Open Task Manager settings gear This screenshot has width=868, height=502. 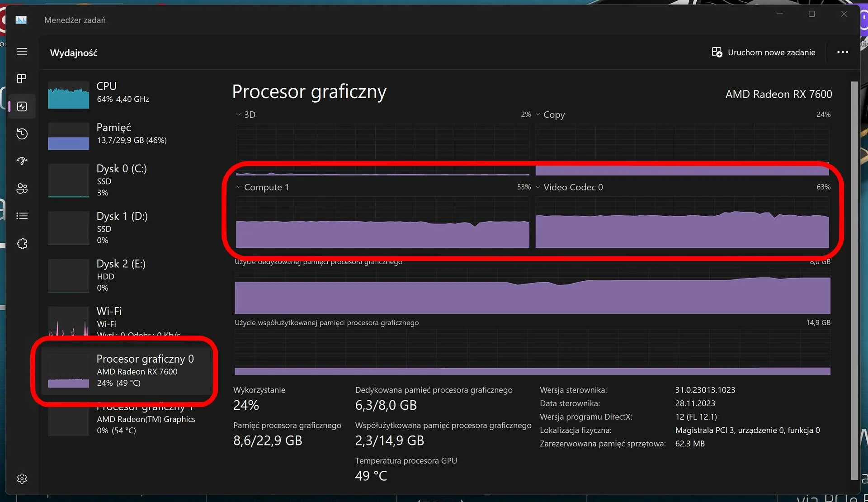click(x=22, y=478)
